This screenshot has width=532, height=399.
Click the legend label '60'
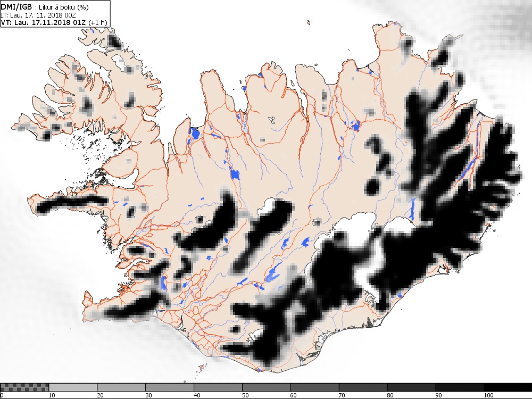click(294, 395)
